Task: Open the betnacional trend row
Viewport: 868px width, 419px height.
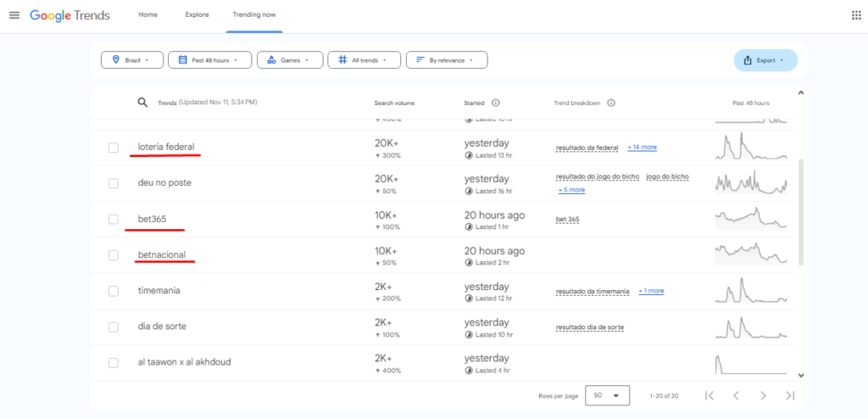Action: tap(442, 255)
